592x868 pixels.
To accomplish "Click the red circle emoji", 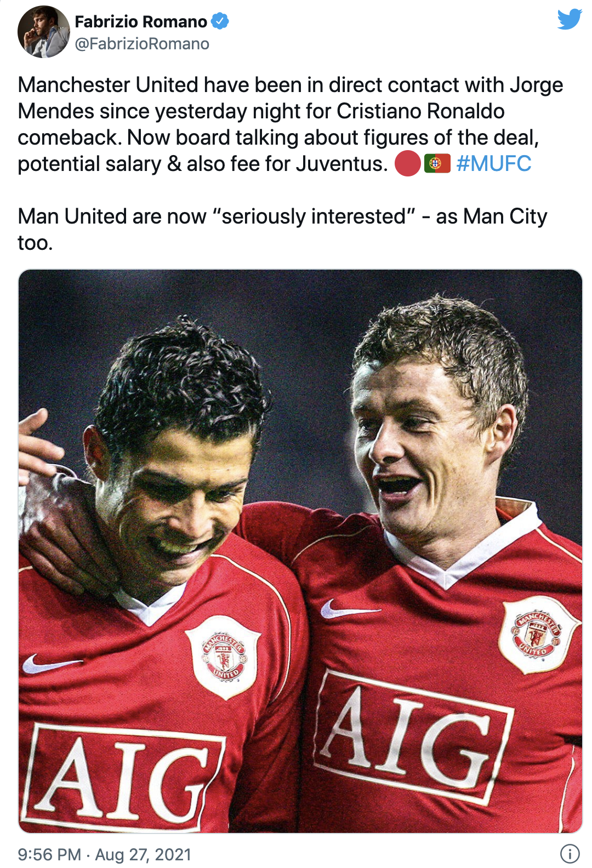I will (x=407, y=164).
